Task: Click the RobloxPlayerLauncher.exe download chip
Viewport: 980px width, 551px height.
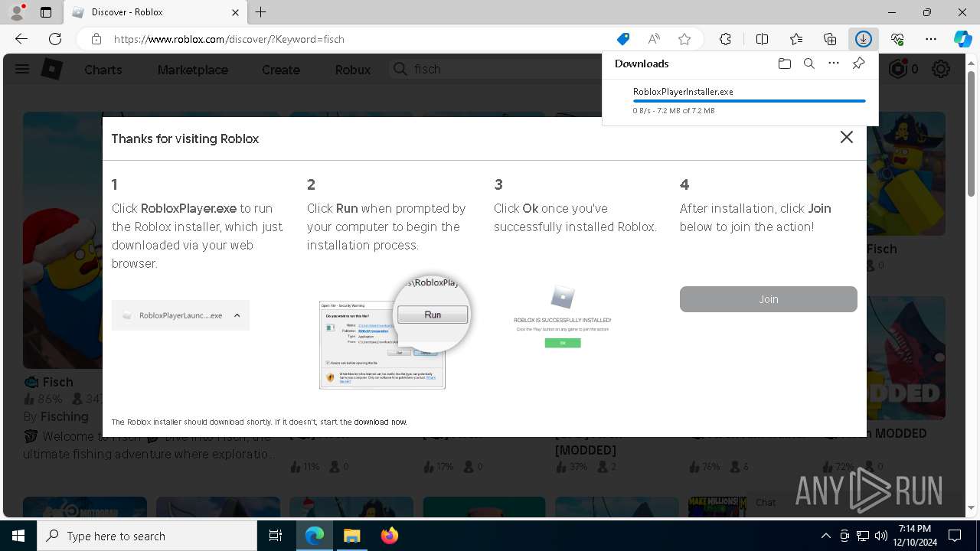Action: click(181, 315)
